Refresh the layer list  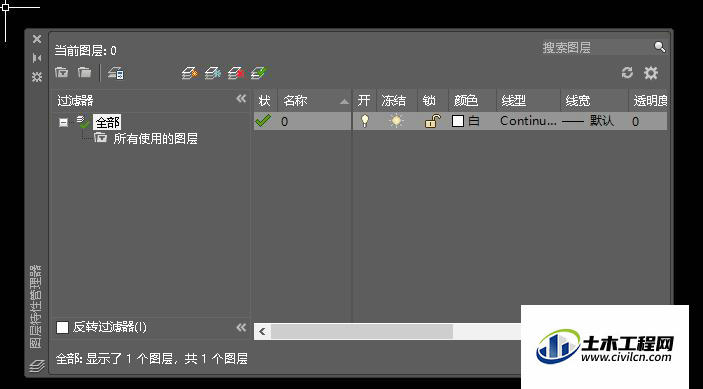pos(627,73)
